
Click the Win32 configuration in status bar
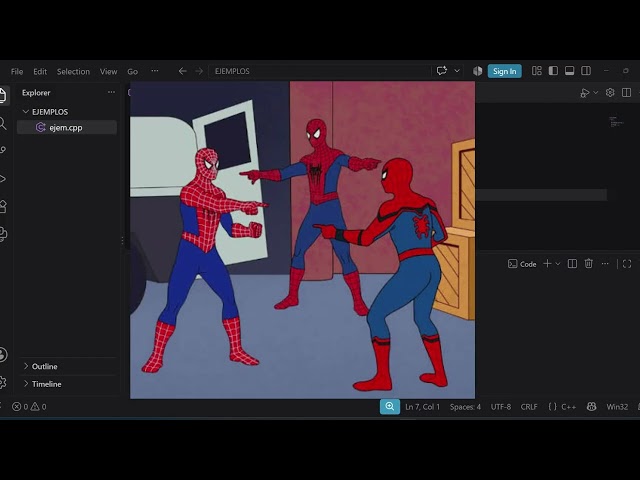pos(617,407)
